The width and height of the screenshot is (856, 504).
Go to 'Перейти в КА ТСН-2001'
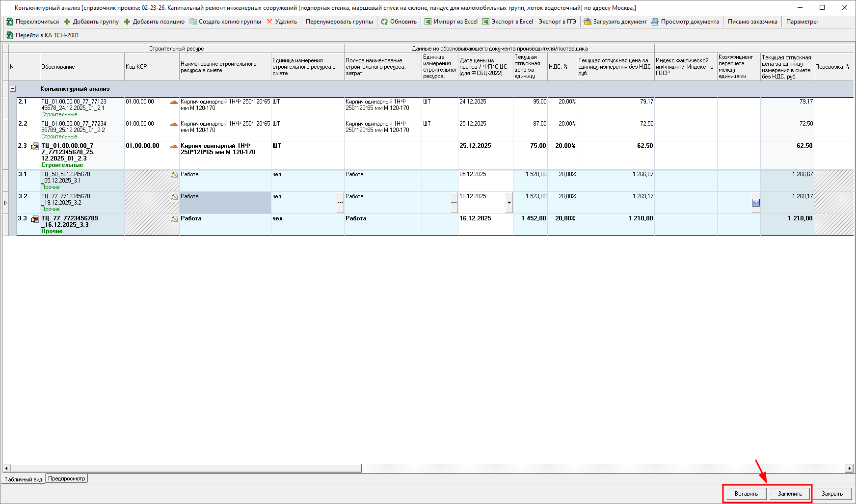click(x=42, y=35)
